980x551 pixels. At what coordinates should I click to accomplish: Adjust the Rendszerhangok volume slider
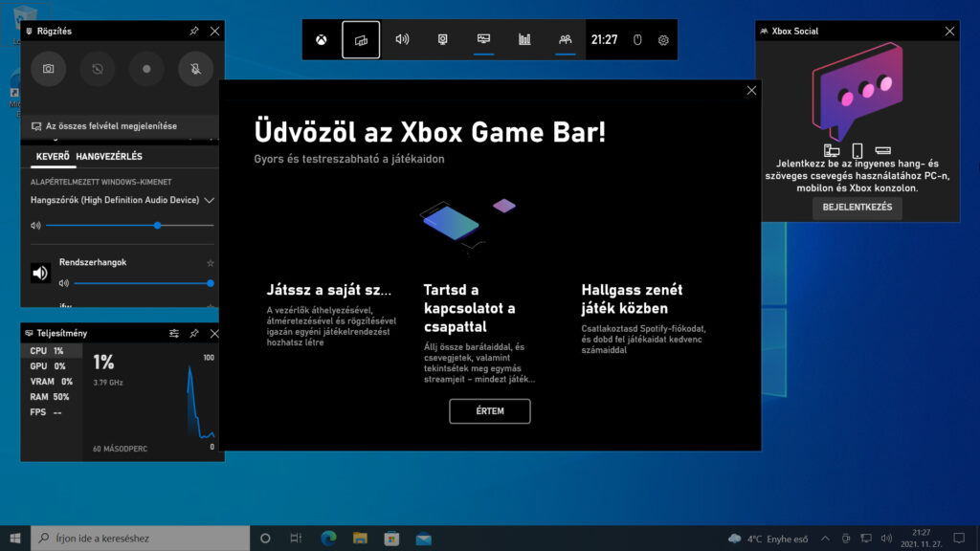coord(144,283)
